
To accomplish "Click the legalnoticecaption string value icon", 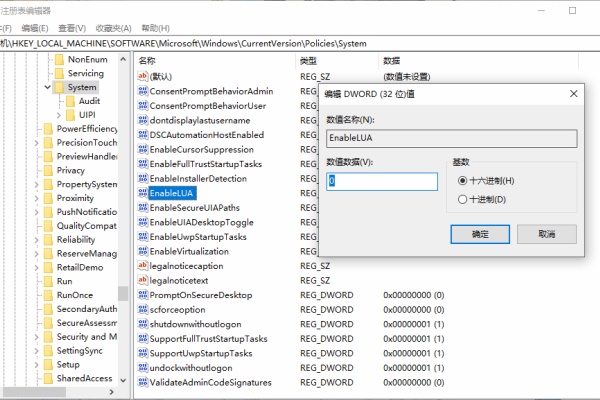I will (x=142, y=266).
